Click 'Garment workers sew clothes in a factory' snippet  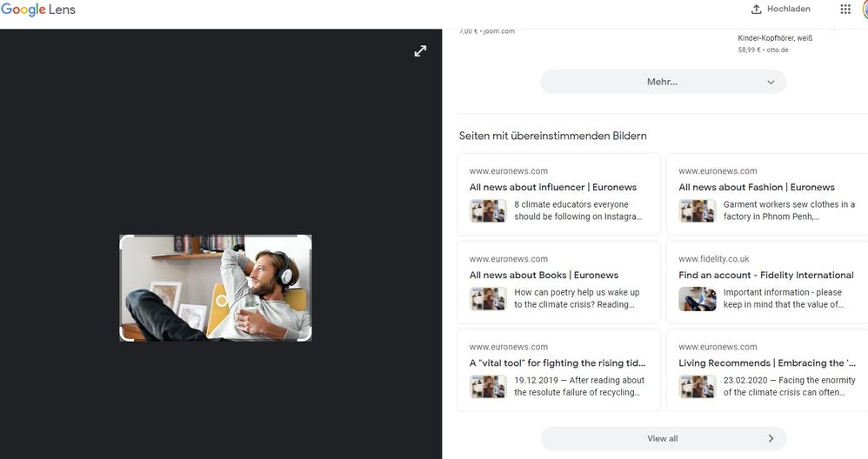[x=789, y=210]
